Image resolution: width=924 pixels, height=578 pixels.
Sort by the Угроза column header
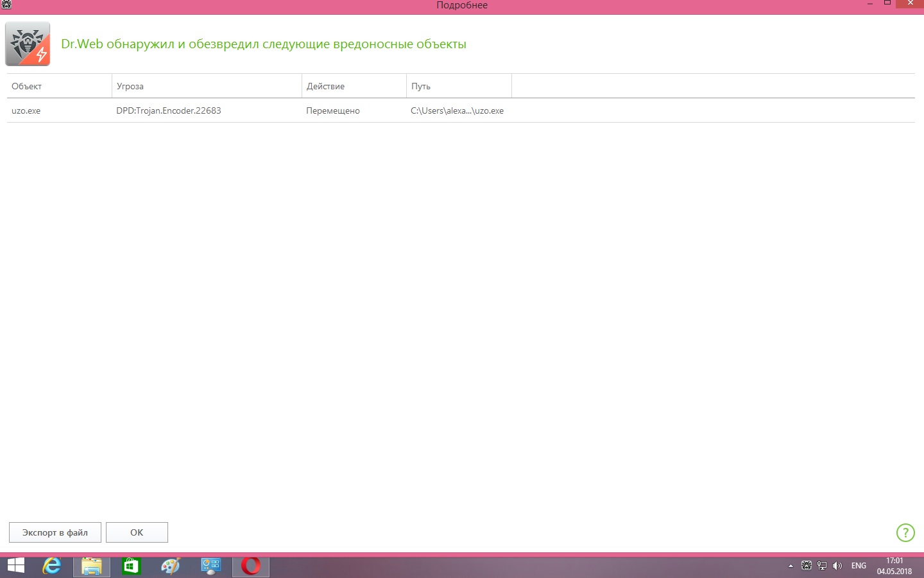coord(207,86)
